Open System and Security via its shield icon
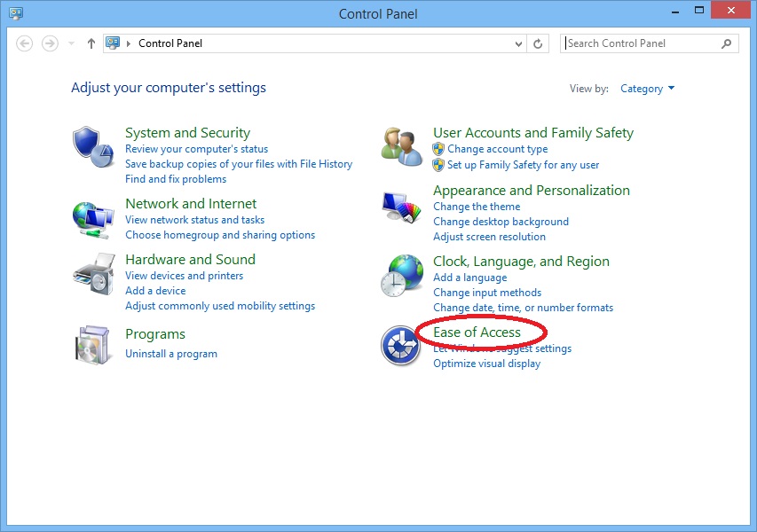The height and width of the screenshot is (532, 757). [93, 145]
